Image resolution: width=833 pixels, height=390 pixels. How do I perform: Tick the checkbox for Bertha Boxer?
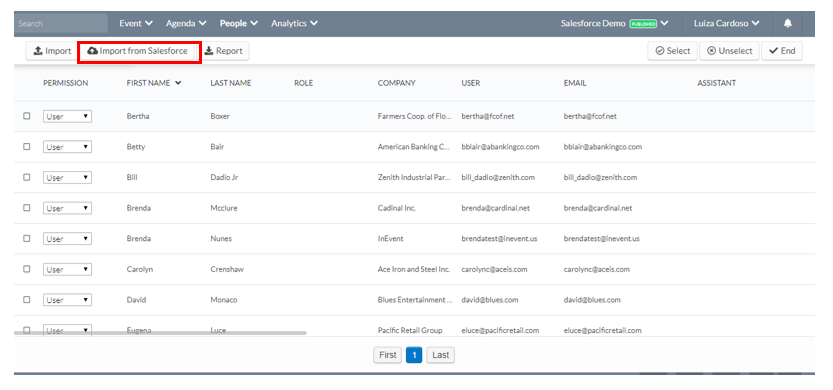coord(27,116)
